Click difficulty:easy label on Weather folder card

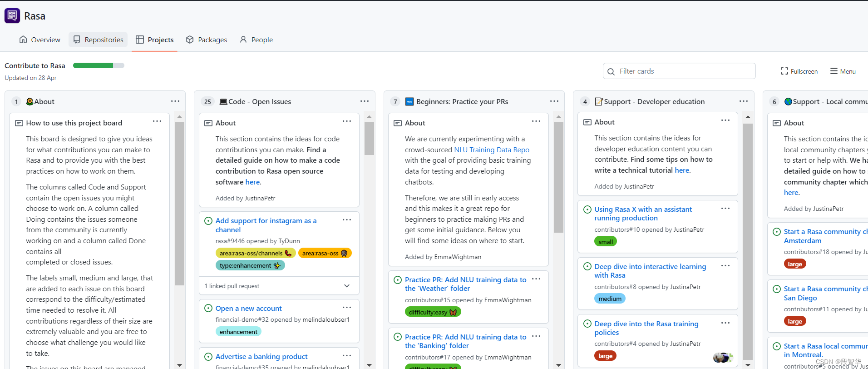pyautogui.click(x=433, y=312)
